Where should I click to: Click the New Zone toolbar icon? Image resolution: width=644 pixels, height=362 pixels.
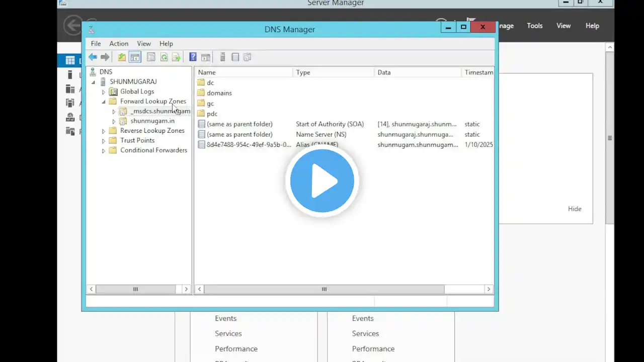235,57
